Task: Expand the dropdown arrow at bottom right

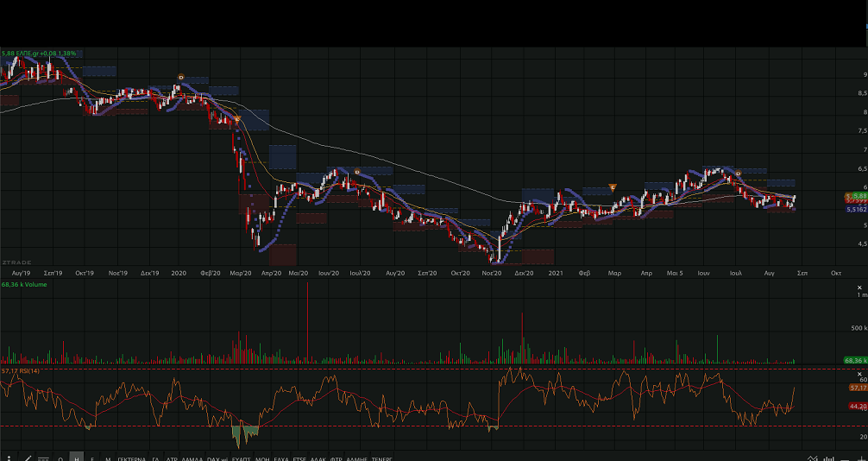Action: (x=812, y=457)
